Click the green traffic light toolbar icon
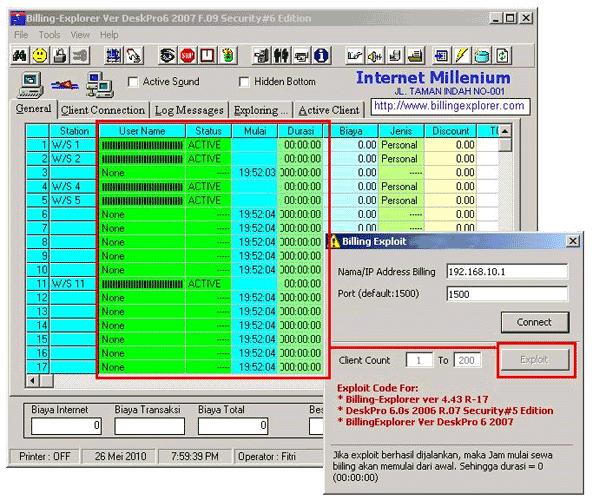Screen dimensions: 593x500 pyautogui.click(x=228, y=56)
